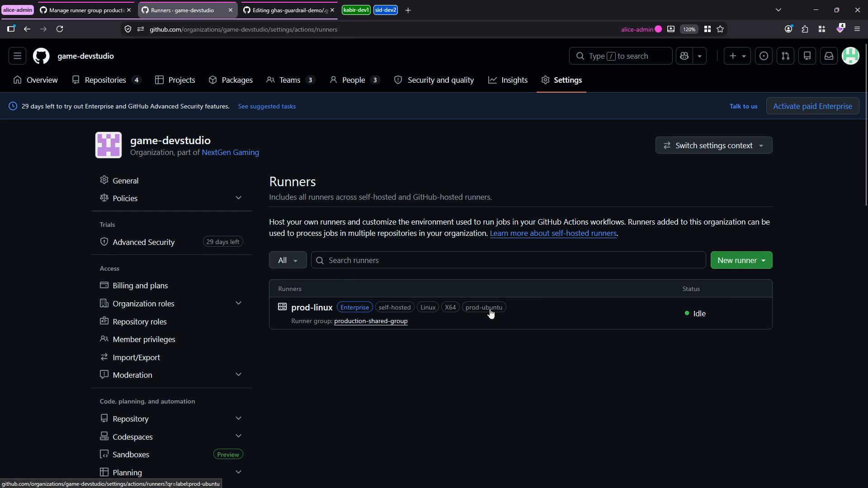Open the New runner dropdown button
The image size is (868, 488).
pyautogui.click(x=741, y=260)
